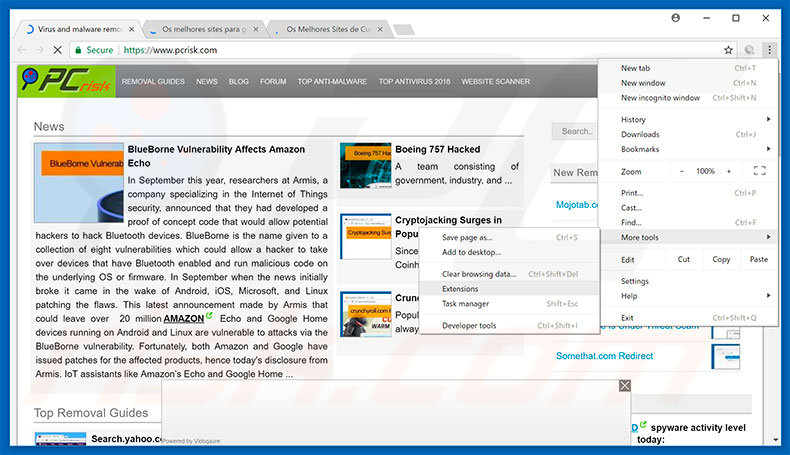Image resolution: width=790 pixels, height=455 pixels.
Task: Click the green Secure padlock icon
Action: [x=78, y=50]
